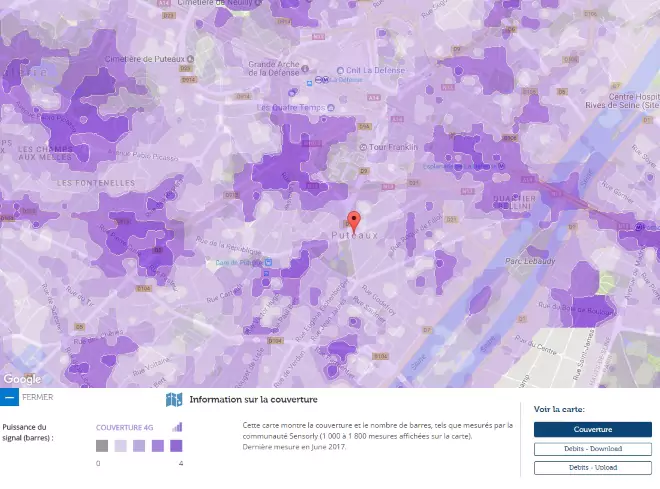This screenshot has width=660, height=489.
Task: Select the Couverture map view button
Action: click(x=593, y=429)
